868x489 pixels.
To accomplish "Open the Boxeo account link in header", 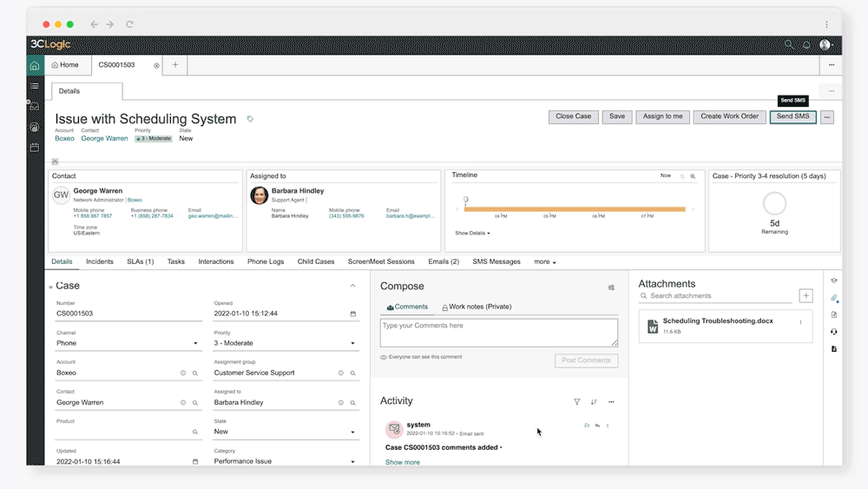I will tap(64, 138).
